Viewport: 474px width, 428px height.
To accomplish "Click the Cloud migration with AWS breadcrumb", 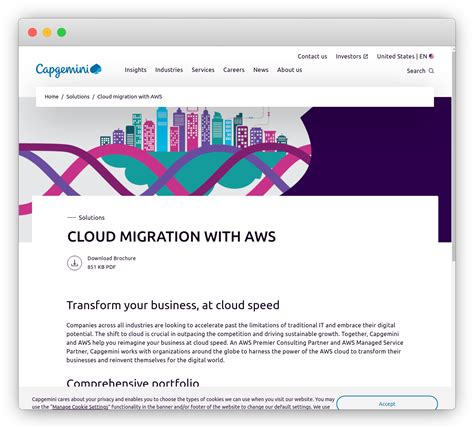I will (130, 97).
